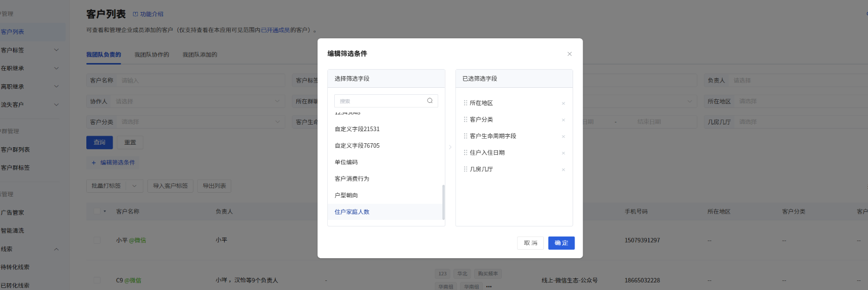Image resolution: width=868 pixels, height=290 pixels.
Task: Remove 客户分类 from selected fields
Action: [x=564, y=120]
